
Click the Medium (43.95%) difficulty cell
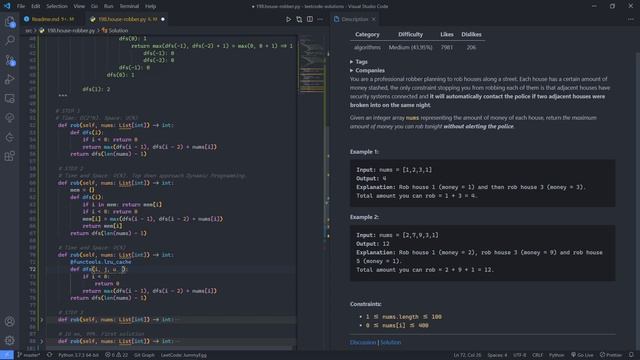click(410, 47)
